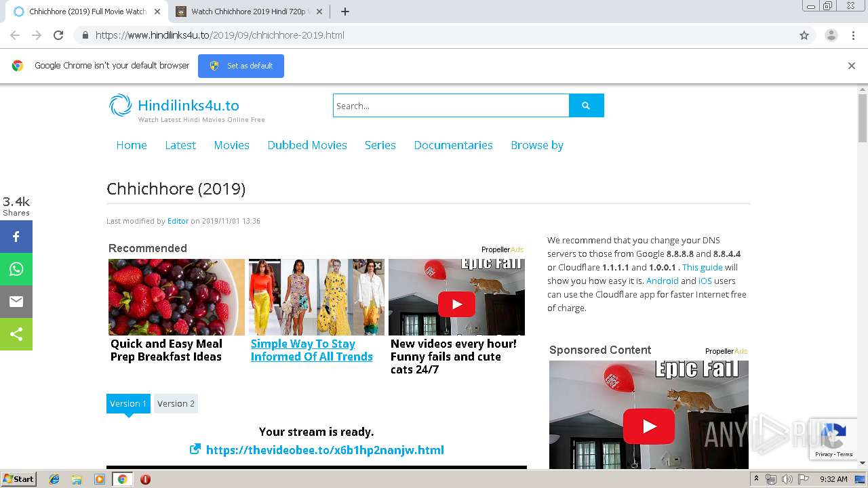
Task: Open the thevideobee.to stream link
Action: tap(325, 450)
